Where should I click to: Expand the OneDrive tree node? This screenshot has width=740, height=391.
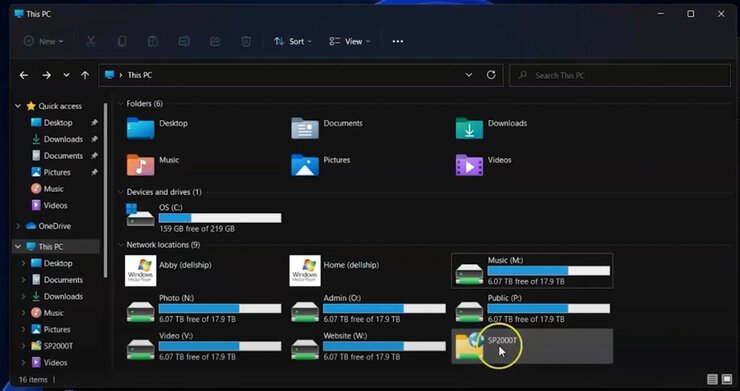[18, 226]
